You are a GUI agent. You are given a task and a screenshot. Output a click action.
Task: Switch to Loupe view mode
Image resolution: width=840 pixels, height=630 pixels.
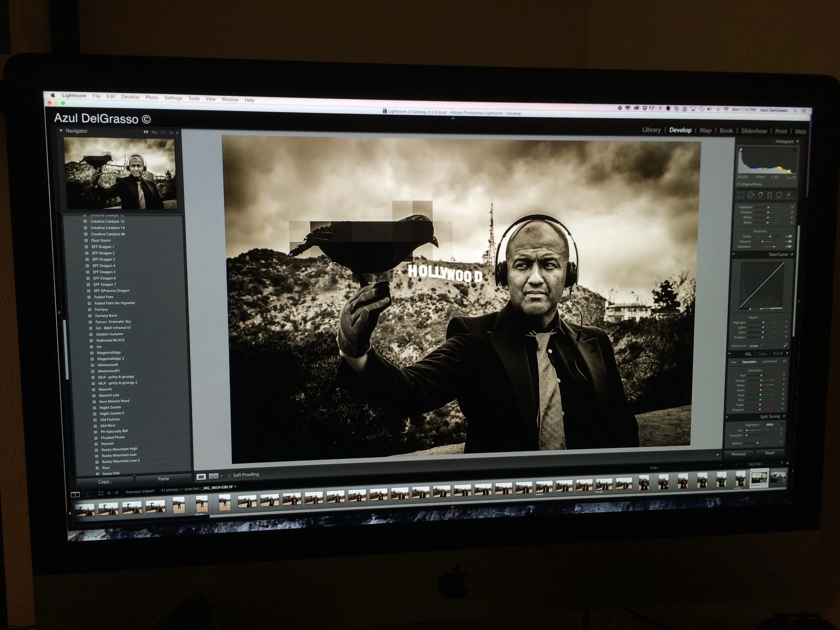201,476
